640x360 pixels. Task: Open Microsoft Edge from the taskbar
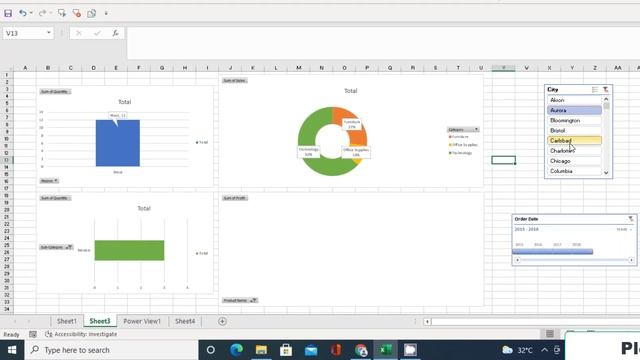coord(236,350)
